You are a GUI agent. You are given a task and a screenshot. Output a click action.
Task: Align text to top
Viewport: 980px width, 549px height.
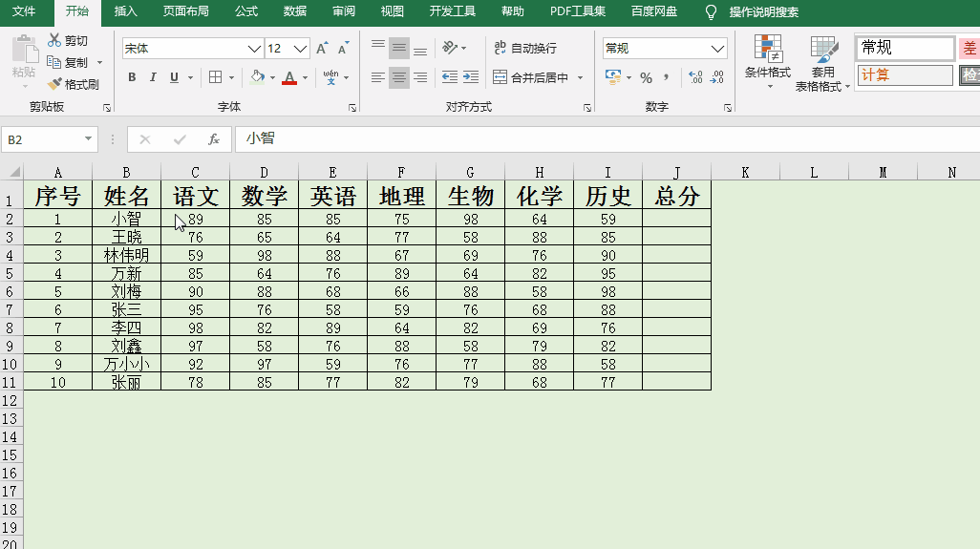point(378,48)
